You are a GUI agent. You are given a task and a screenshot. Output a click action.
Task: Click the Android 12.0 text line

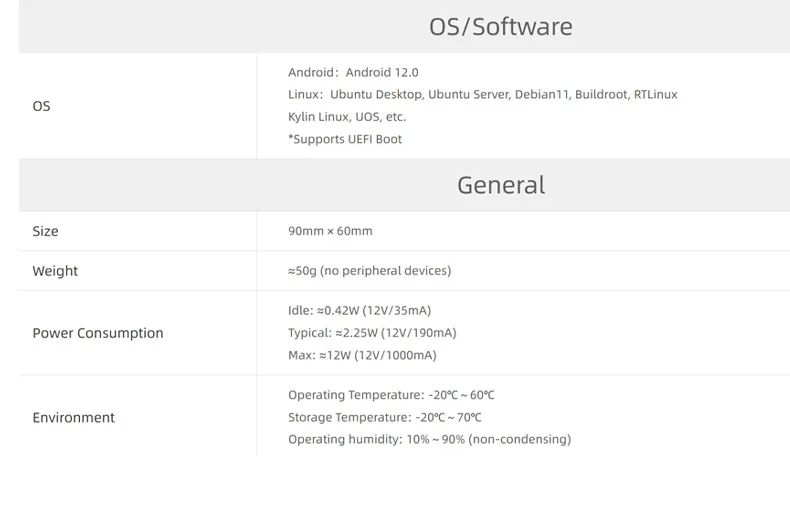coord(353,73)
